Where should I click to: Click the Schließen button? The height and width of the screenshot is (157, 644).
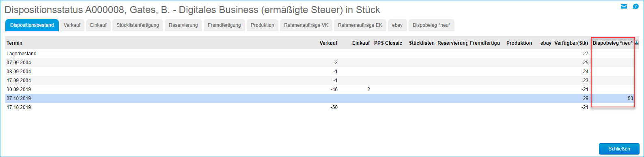coord(619,149)
